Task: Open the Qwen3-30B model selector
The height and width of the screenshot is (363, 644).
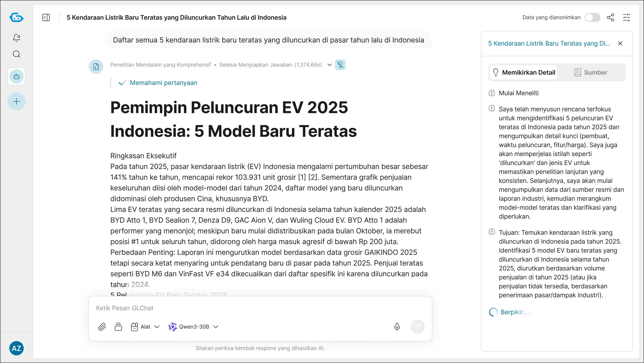Action: point(194,327)
